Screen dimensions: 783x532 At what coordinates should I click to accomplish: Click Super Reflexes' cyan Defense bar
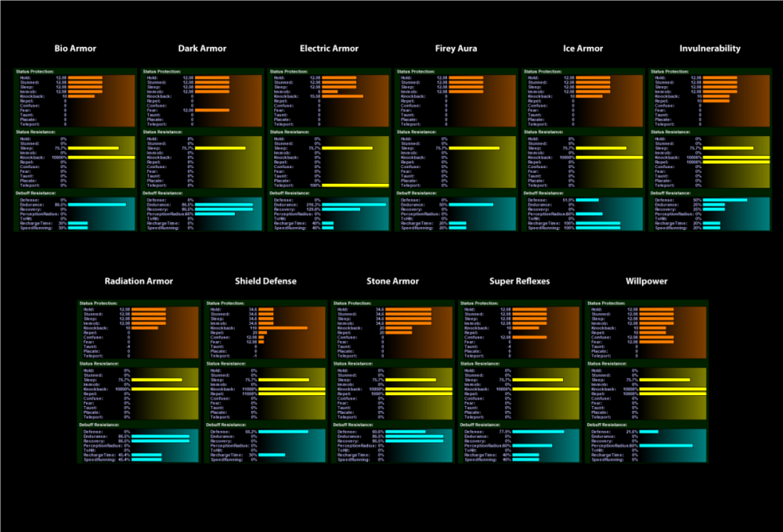(x=538, y=432)
